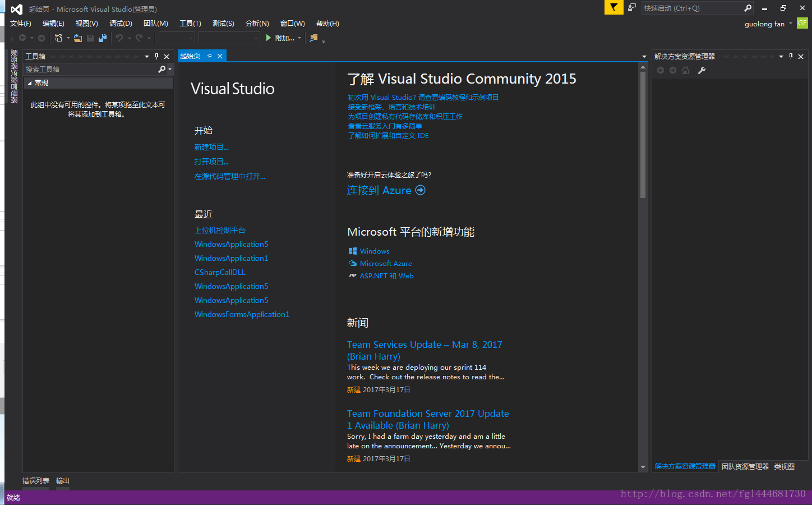The width and height of the screenshot is (812, 505).
Task: Click Solution Explorer Back arrow icon
Action: [x=661, y=70]
